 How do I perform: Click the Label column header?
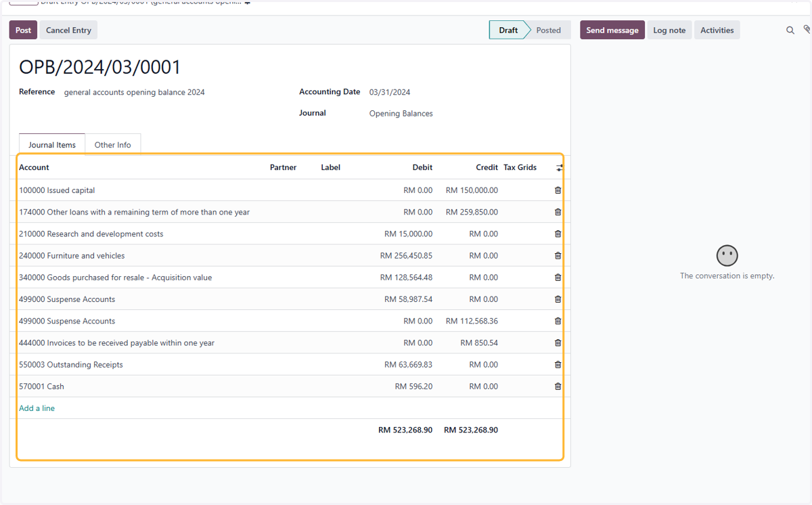pos(330,167)
